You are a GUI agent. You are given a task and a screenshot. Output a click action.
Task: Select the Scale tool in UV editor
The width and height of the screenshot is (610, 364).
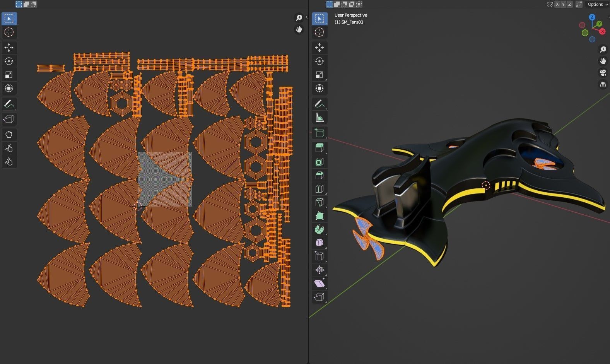pyautogui.click(x=9, y=75)
